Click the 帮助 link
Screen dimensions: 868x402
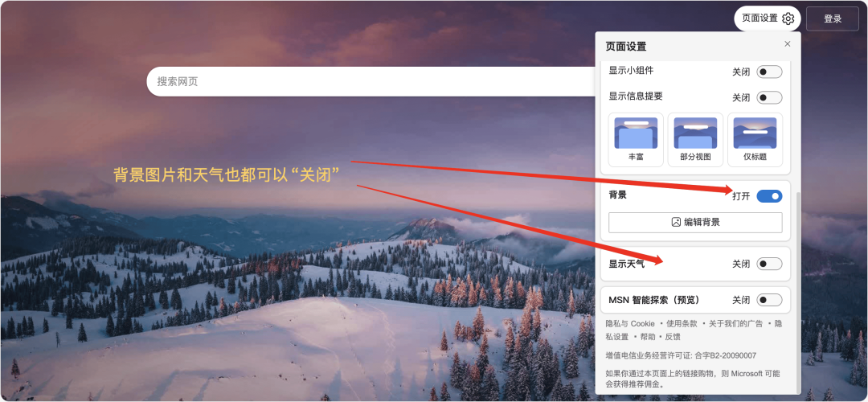(648, 337)
